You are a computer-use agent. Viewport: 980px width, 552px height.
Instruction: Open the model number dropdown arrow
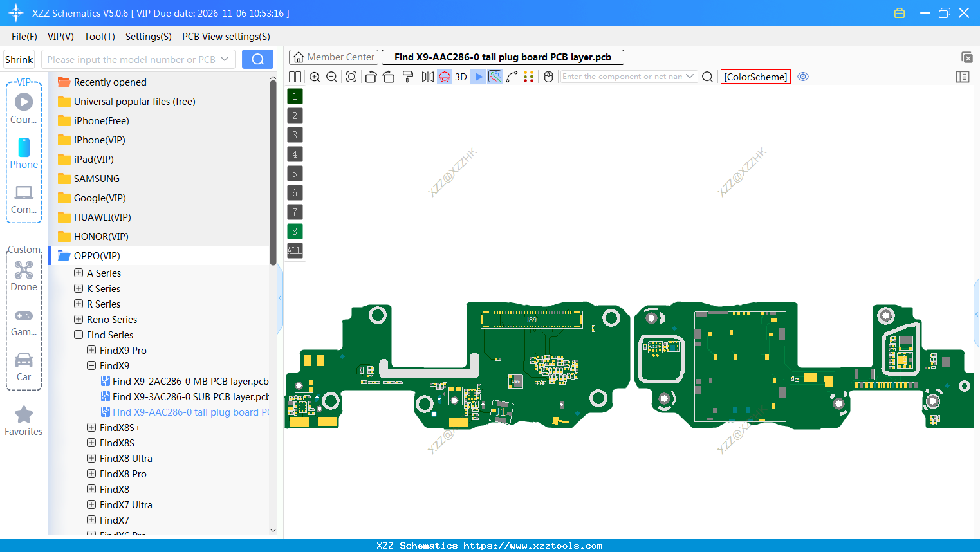pos(225,59)
